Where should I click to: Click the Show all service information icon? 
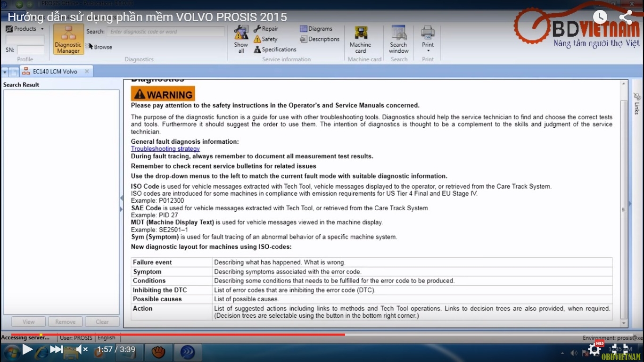[241, 39]
